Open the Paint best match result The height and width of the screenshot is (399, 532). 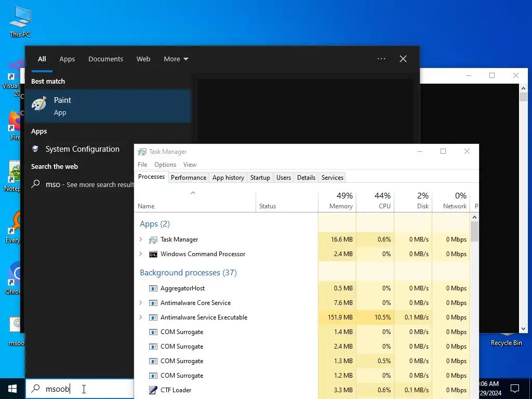click(108, 106)
